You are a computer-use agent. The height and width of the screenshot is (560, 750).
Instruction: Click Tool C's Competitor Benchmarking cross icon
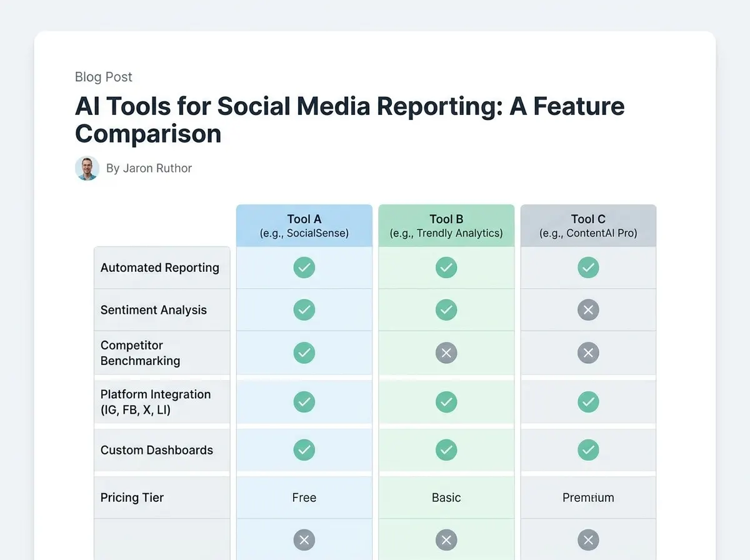[588, 353]
